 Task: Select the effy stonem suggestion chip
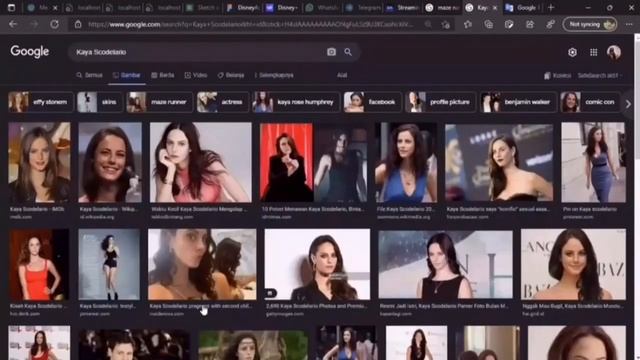[x=40, y=102]
